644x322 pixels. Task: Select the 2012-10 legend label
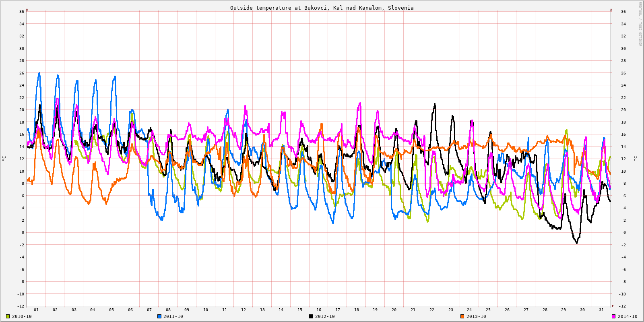pos(325,316)
